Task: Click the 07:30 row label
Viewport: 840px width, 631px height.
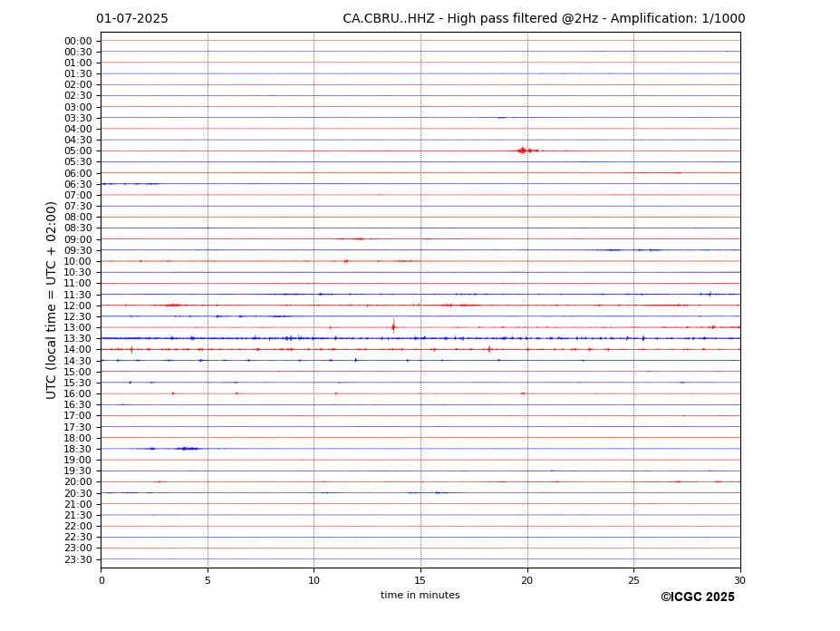Action: click(x=78, y=207)
